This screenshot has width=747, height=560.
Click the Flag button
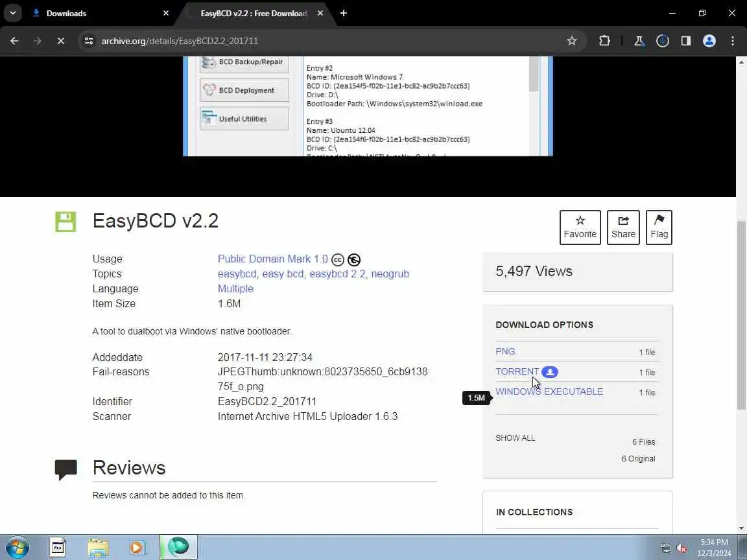pos(659,227)
